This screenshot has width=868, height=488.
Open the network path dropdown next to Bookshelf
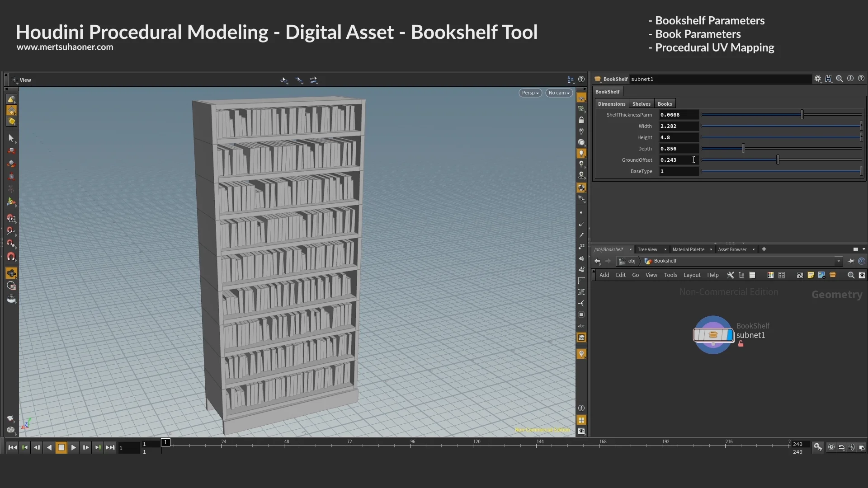pyautogui.click(x=839, y=261)
